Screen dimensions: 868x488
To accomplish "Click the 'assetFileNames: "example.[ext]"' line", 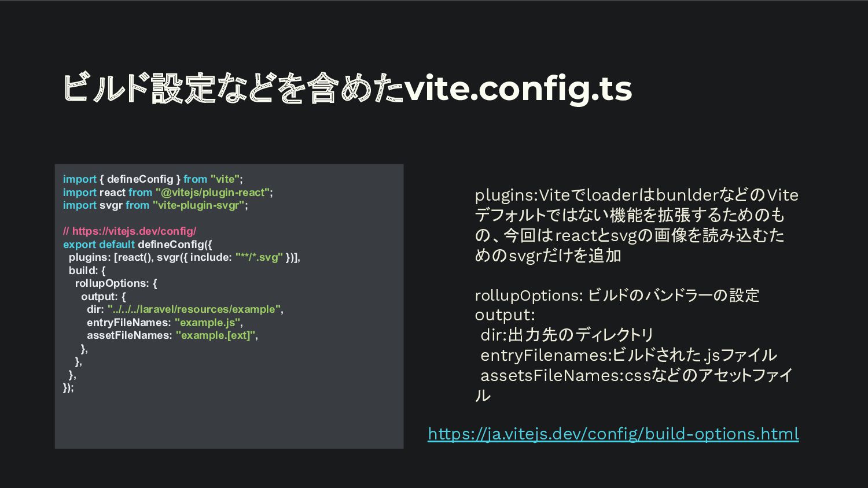I will 172,335.
